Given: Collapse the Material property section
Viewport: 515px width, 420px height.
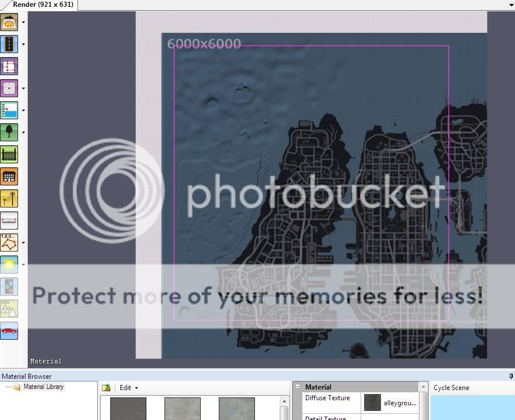Looking at the screenshot, I should pyautogui.click(x=298, y=387).
